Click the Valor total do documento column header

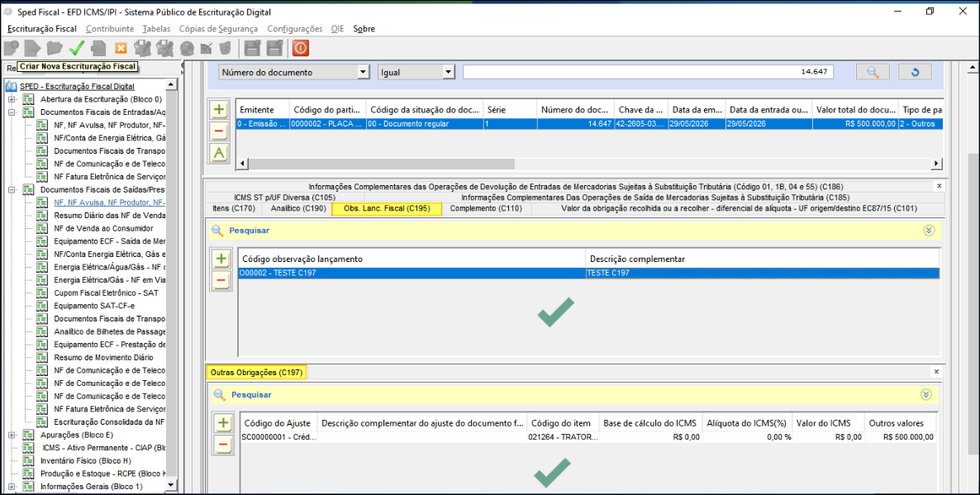(x=855, y=110)
